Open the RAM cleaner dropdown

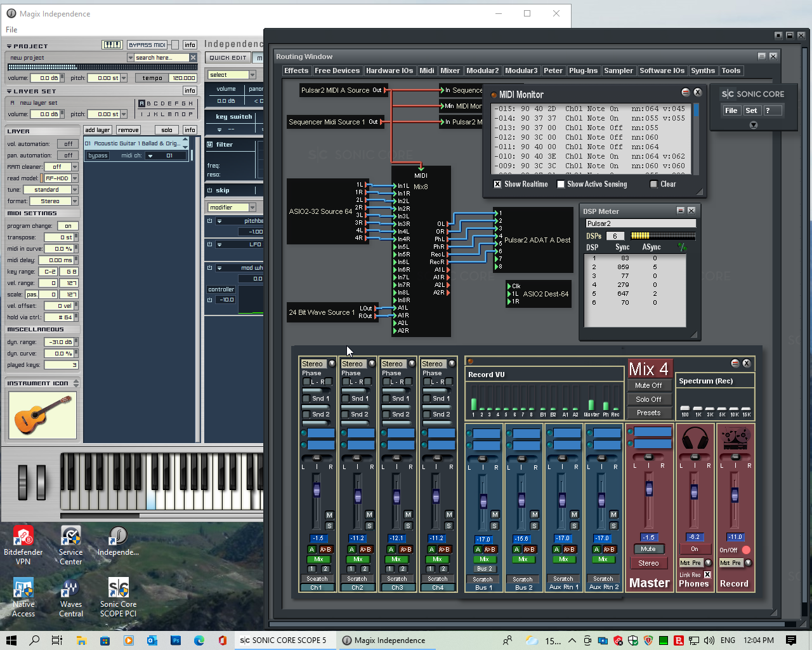click(x=74, y=167)
